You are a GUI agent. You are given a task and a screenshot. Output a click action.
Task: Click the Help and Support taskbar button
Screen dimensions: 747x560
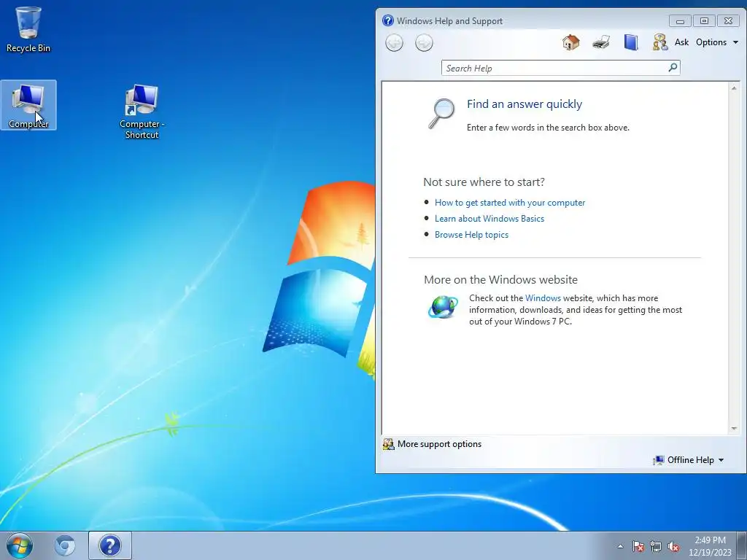110,545
